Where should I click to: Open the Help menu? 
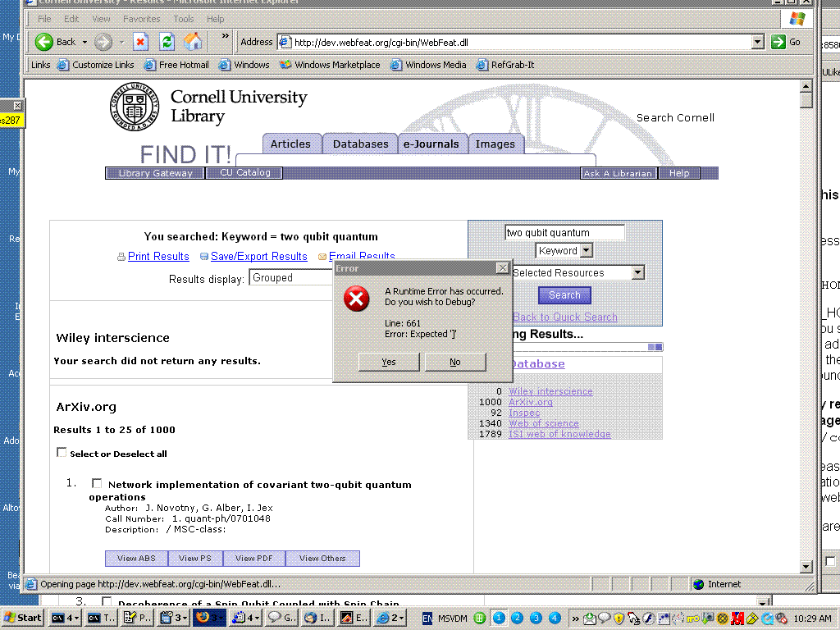tap(216, 19)
